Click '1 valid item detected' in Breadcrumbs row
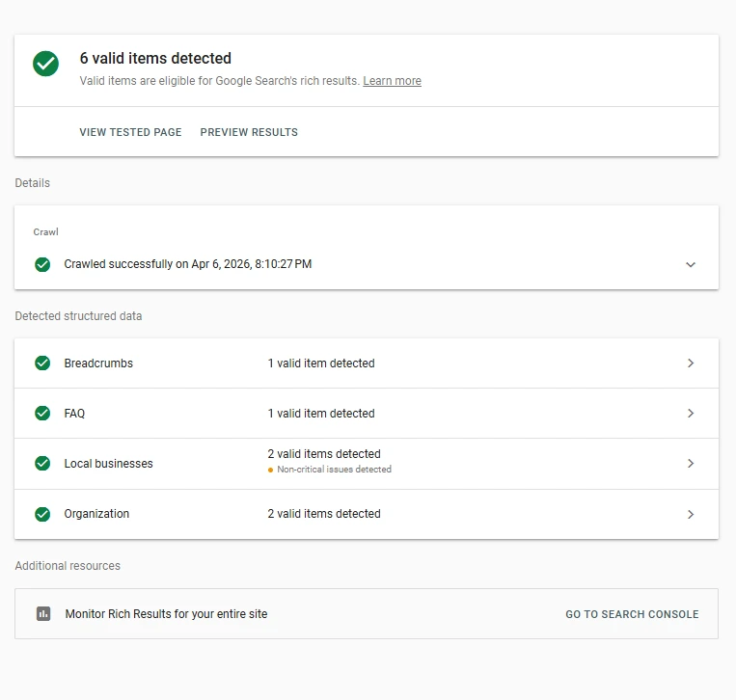The width and height of the screenshot is (736, 700). tap(321, 363)
